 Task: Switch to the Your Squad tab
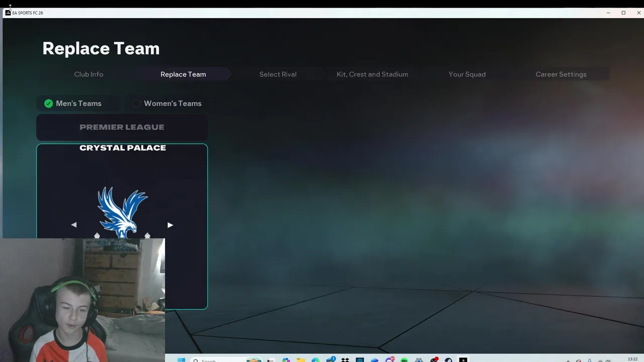pyautogui.click(x=467, y=74)
